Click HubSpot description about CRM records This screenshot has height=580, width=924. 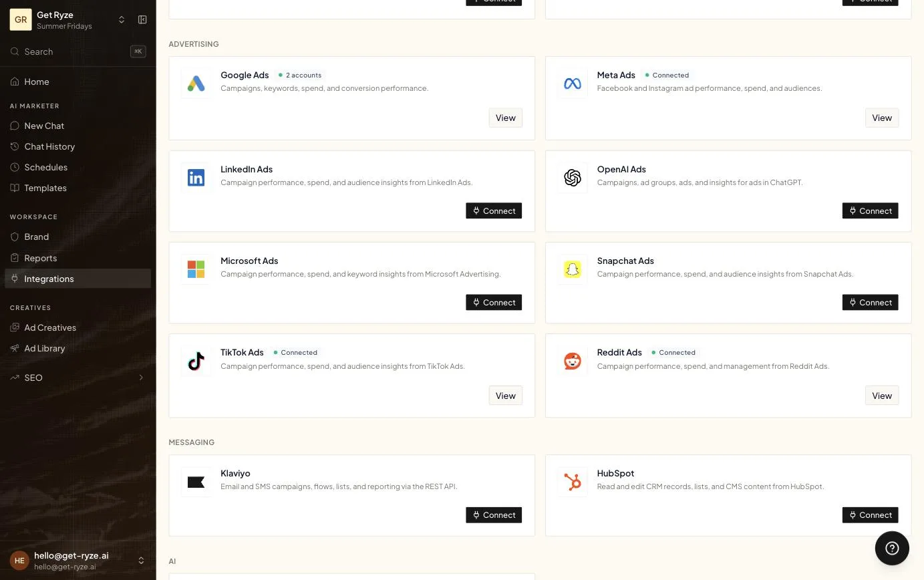click(710, 486)
